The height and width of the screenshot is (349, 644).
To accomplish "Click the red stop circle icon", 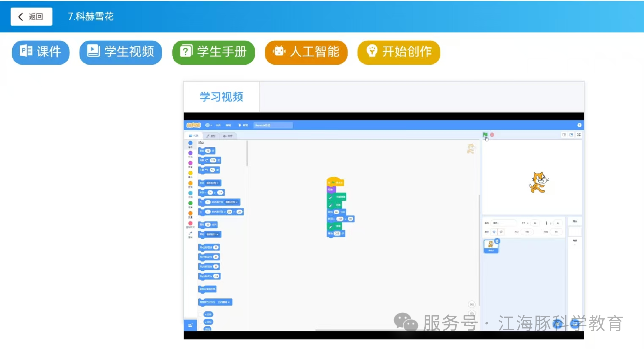I will 492,135.
